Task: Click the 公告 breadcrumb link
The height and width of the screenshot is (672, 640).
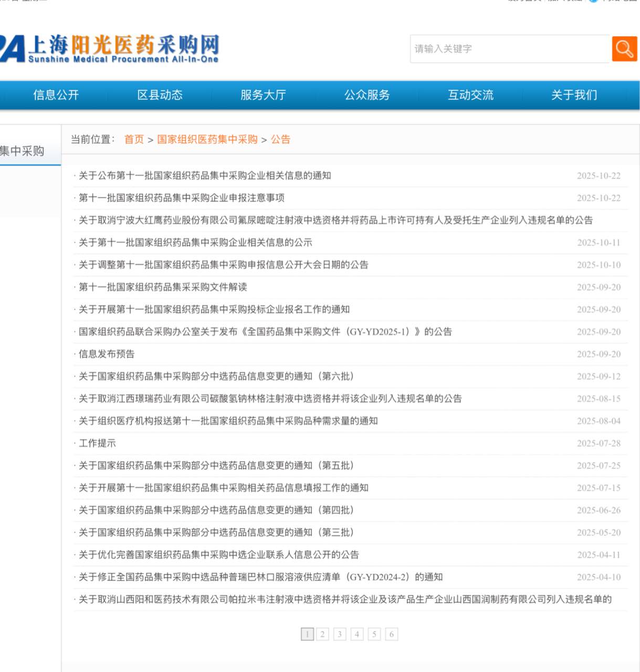Action: 280,139
